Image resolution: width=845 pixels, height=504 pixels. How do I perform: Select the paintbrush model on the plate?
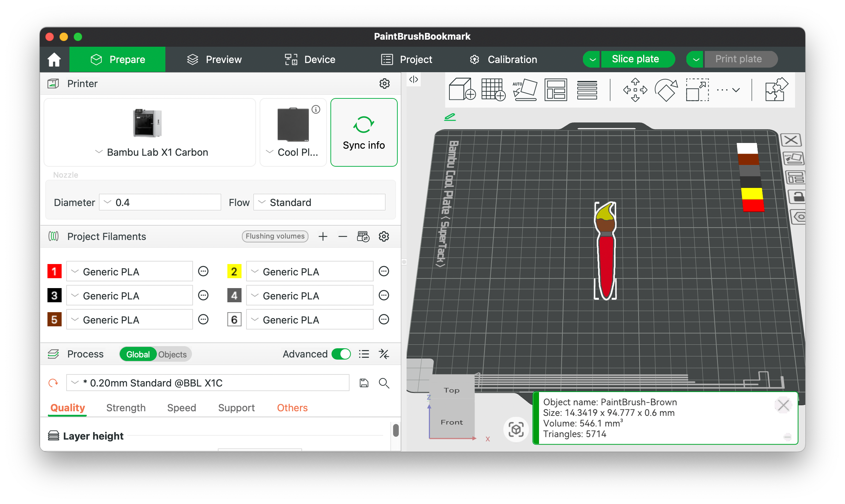605,251
